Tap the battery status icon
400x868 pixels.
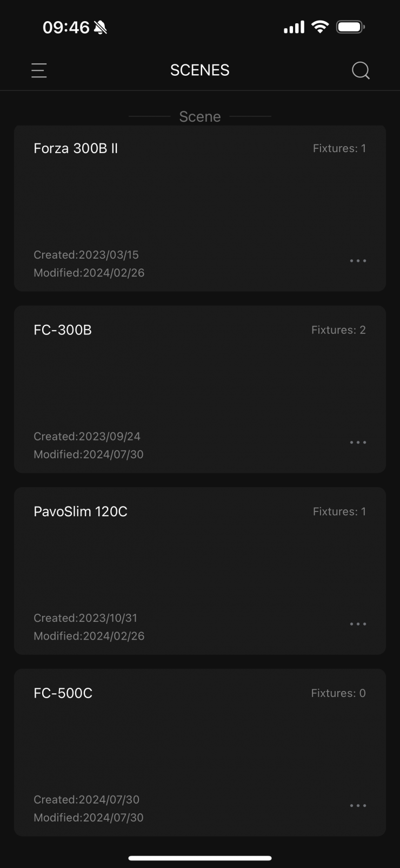[x=350, y=27]
